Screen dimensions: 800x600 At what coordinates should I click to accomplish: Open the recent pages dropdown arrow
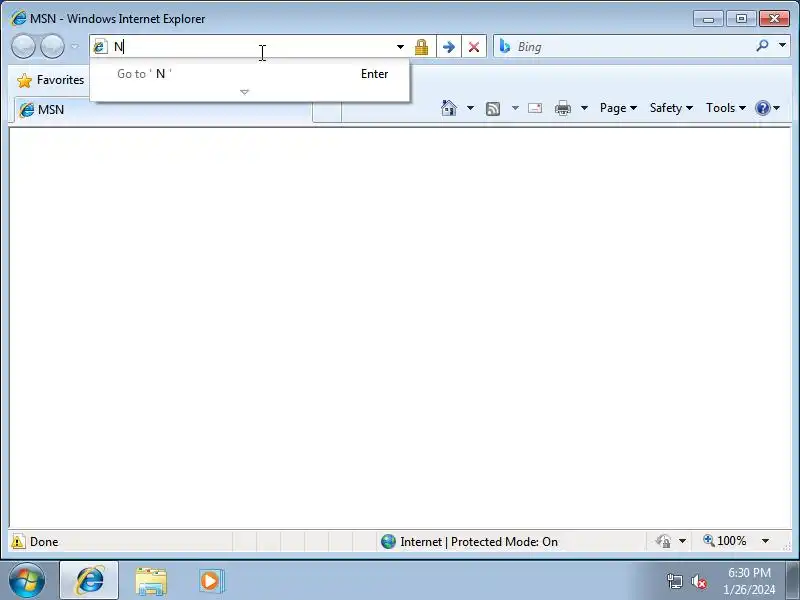tap(74, 46)
